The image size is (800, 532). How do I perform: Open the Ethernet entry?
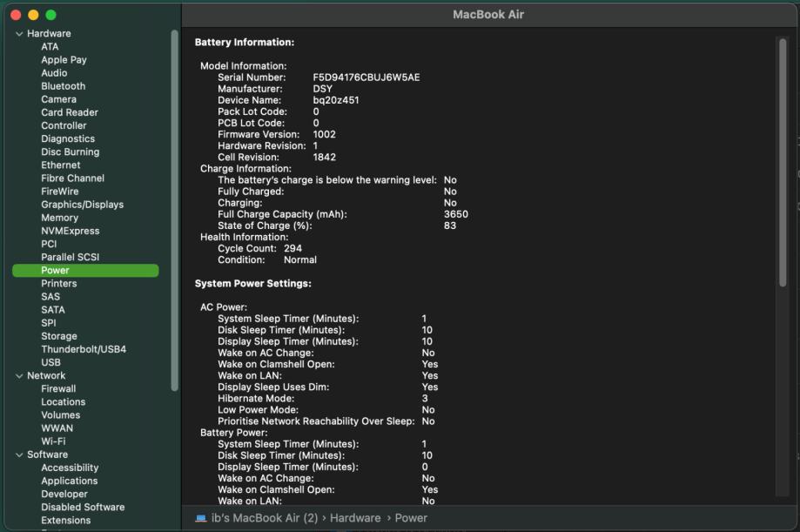(x=61, y=165)
